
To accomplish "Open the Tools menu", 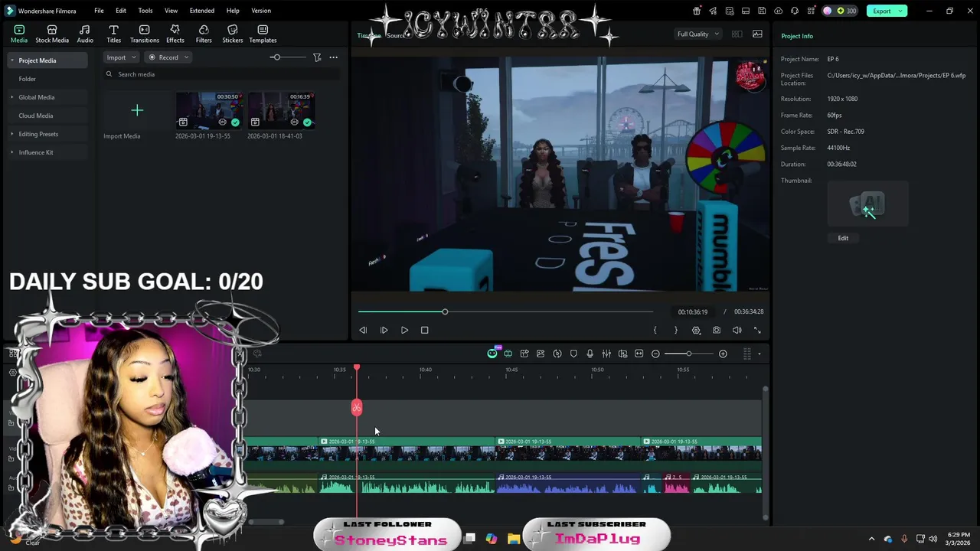I will pyautogui.click(x=145, y=11).
